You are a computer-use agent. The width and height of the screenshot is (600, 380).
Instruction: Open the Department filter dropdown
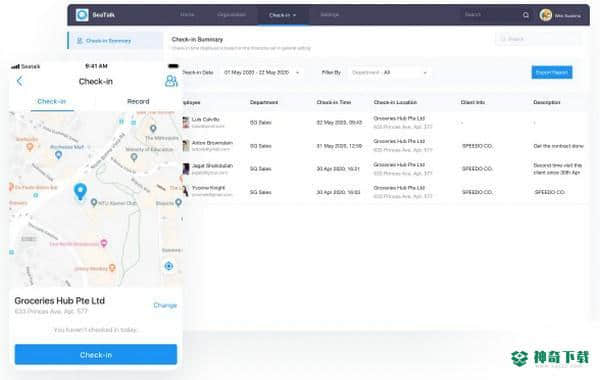(x=390, y=72)
